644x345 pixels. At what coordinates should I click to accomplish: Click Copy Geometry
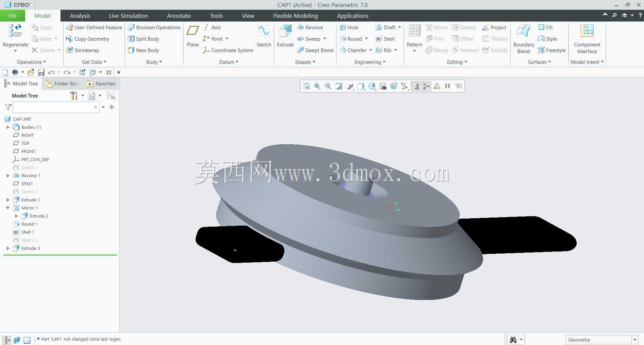click(x=87, y=39)
